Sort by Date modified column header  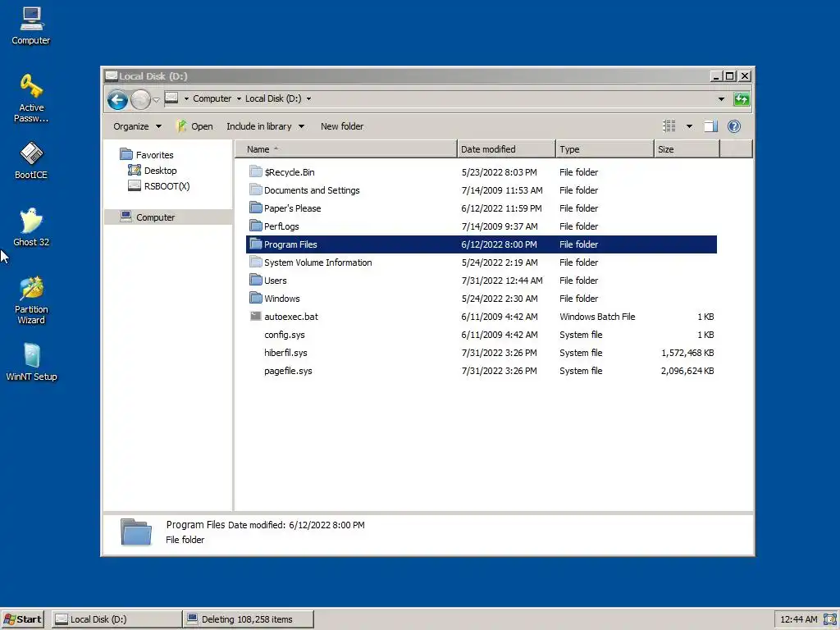(x=506, y=149)
